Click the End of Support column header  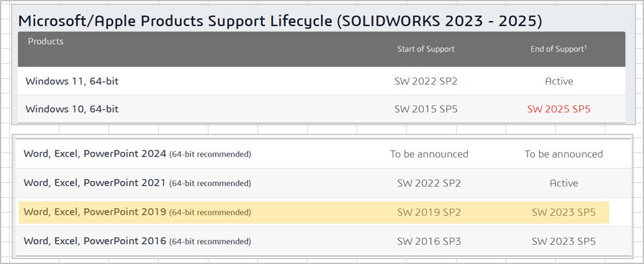pyautogui.click(x=558, y=49)
